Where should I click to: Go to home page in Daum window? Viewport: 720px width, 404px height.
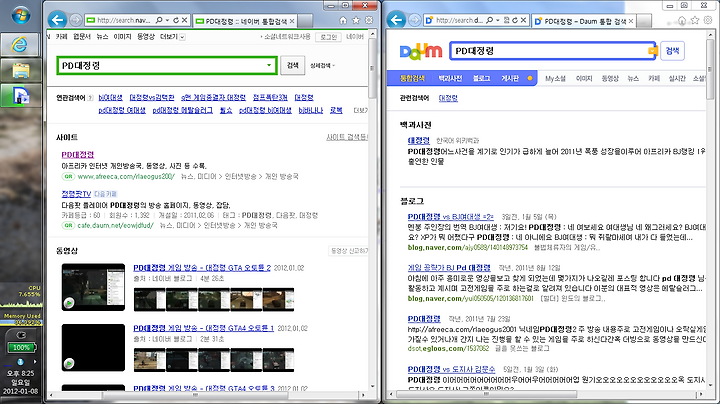click(682, 20)
